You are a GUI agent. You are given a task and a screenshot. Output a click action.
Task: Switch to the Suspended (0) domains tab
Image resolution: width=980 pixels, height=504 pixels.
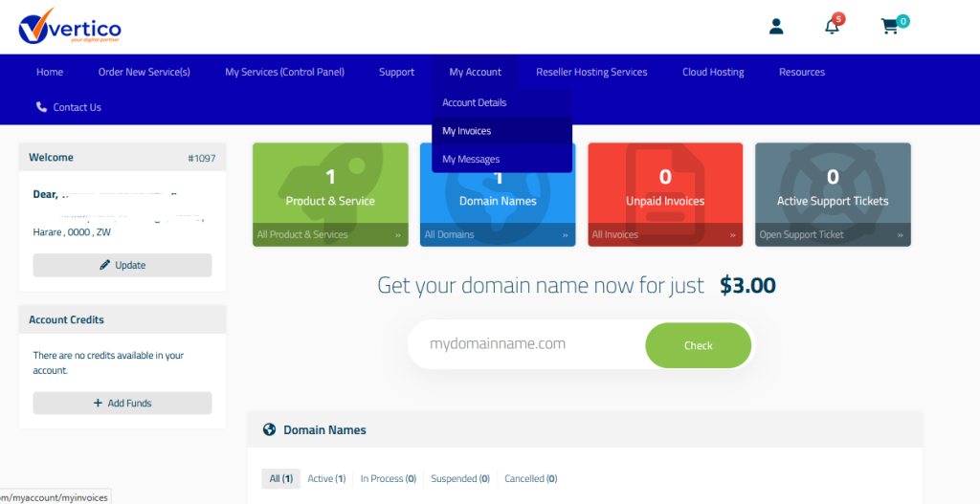[459, 478]
